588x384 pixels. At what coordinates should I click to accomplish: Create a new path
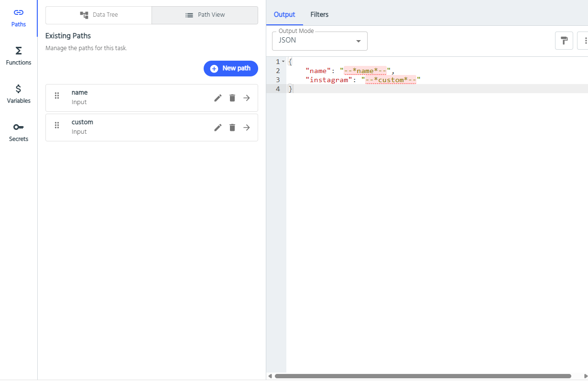230,68
